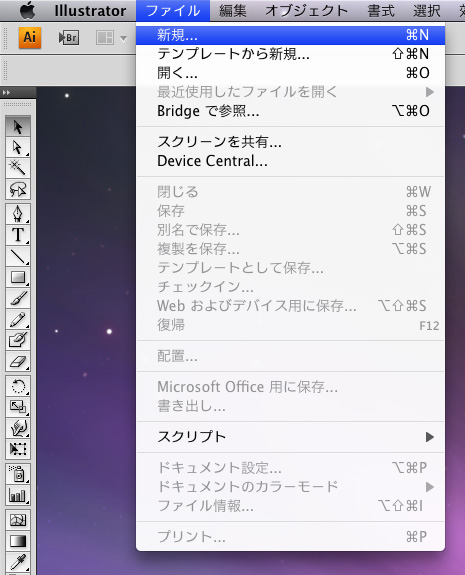
Task: Choose Device Central...
Action: pyautogui.click(x=290, y=161)
